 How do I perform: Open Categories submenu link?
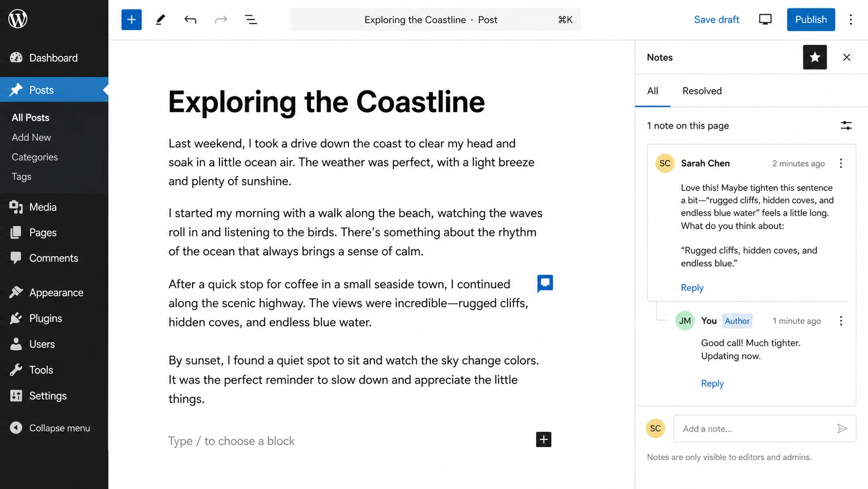click(x=35, y=157)
